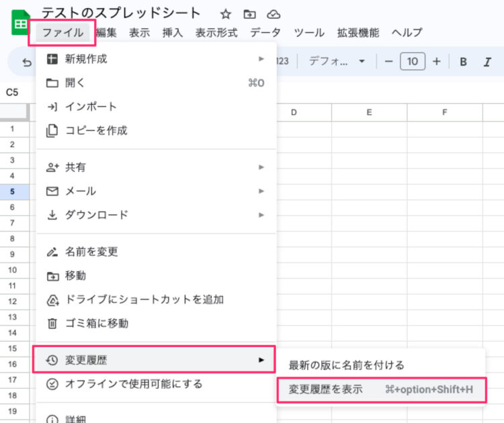
Task: Click the select-all corner box
Action: (15, 112)
